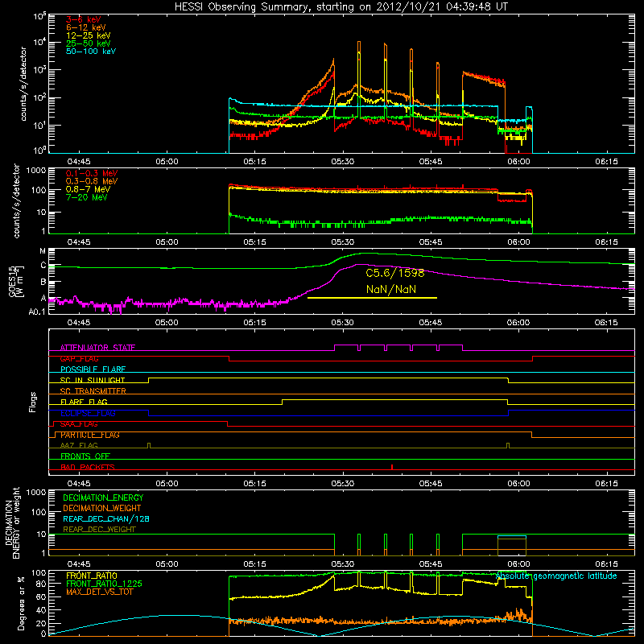Click the yellow flare duration bar
Image resolution: width=644 pixels, height=644 pixels.
[x=372, y=298]
